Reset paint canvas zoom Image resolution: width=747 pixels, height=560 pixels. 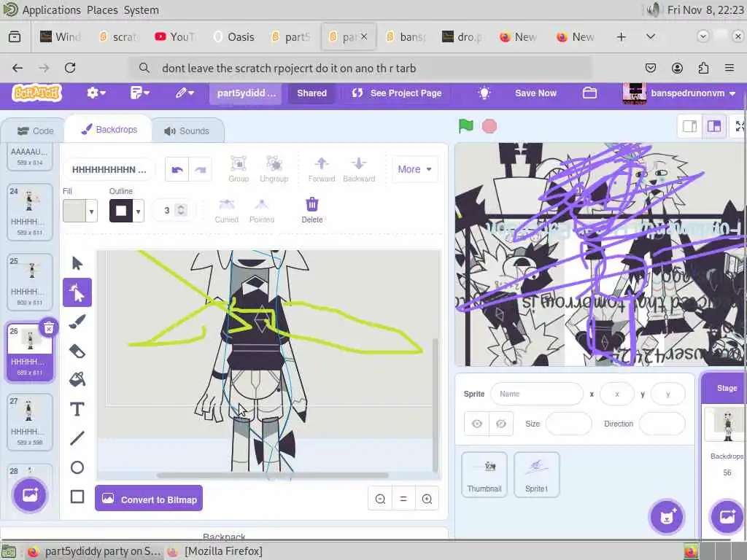click(x=403, y=499)
